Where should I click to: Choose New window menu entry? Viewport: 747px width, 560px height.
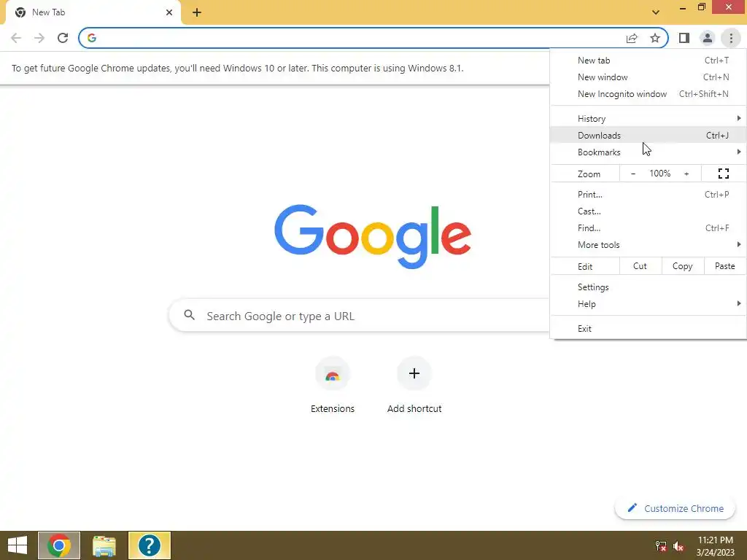[x=648, y=77]
